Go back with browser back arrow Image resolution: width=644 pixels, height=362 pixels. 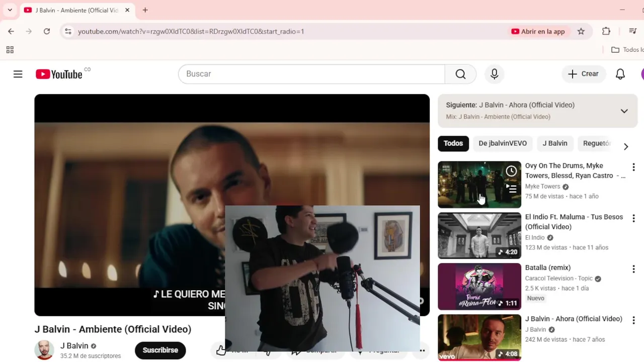[11, 31]
